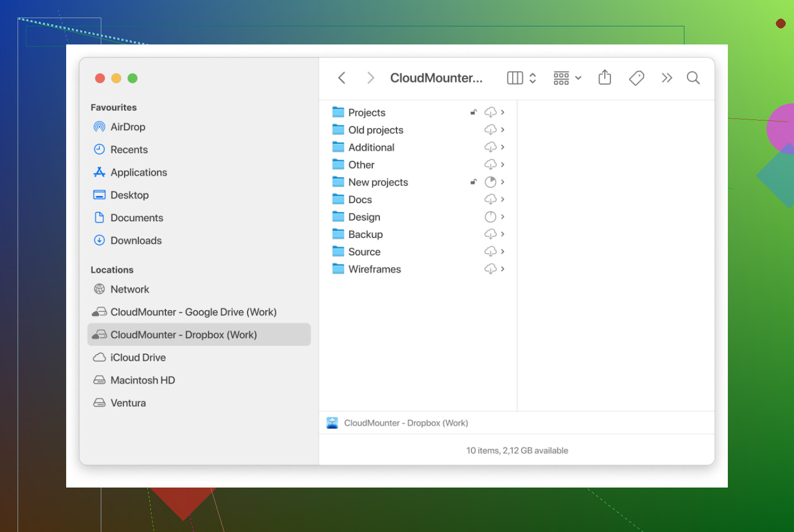Viewport: 794px width, 532px height.
Task: Click the lock icon on Projects row
Action: pos(473,112)
